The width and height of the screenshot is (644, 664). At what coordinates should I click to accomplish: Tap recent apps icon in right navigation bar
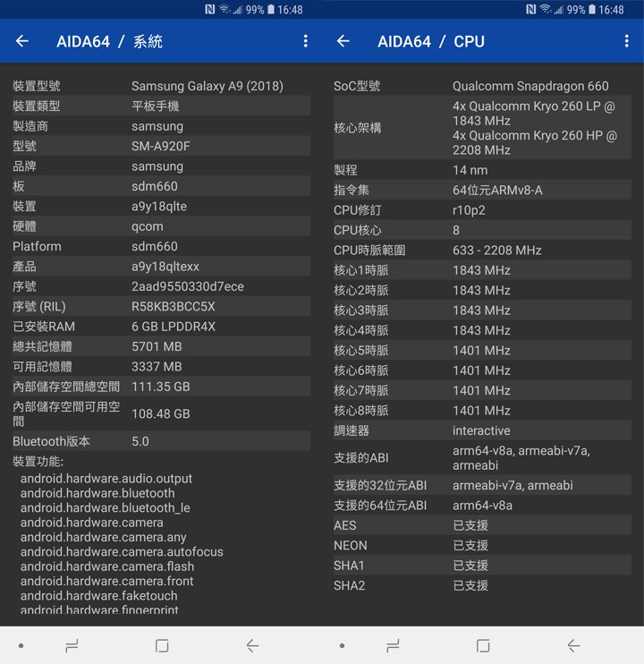point(393,646)
